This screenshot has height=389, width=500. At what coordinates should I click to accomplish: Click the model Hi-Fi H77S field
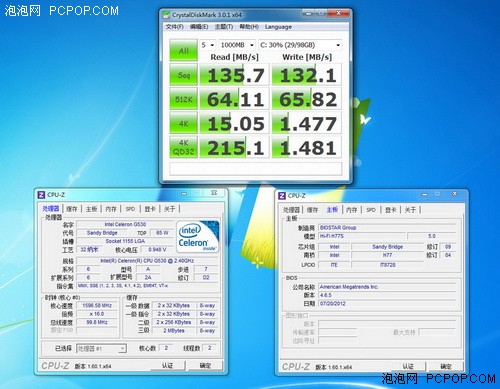click(362, 236)
